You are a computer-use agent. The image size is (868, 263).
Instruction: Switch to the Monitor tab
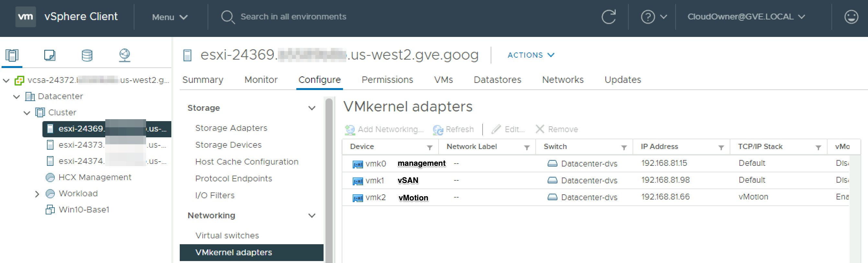click(x=261, y=80)
